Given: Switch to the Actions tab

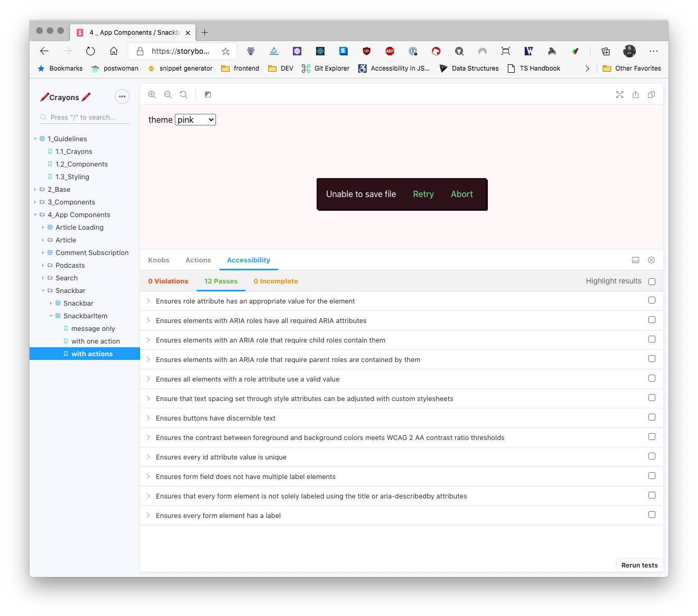Looking at the screenshot, I should pyautogui.click(x=198, y=260).
